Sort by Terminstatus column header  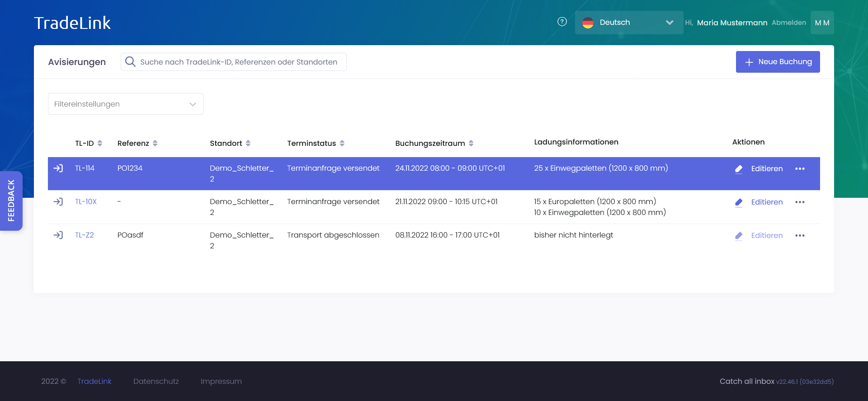click(342, 143)
